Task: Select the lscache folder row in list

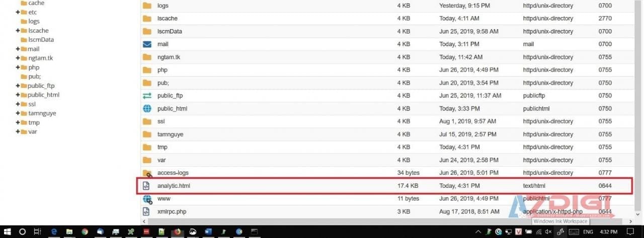Action: (x=167, y=19)
